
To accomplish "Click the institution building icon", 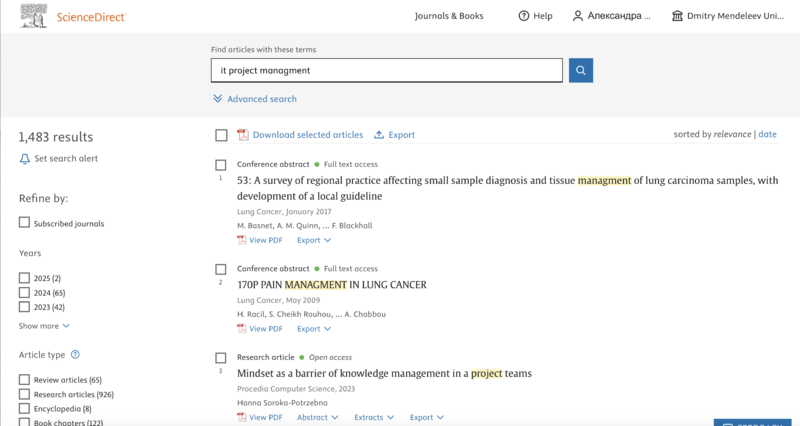I will coord(678,16).
